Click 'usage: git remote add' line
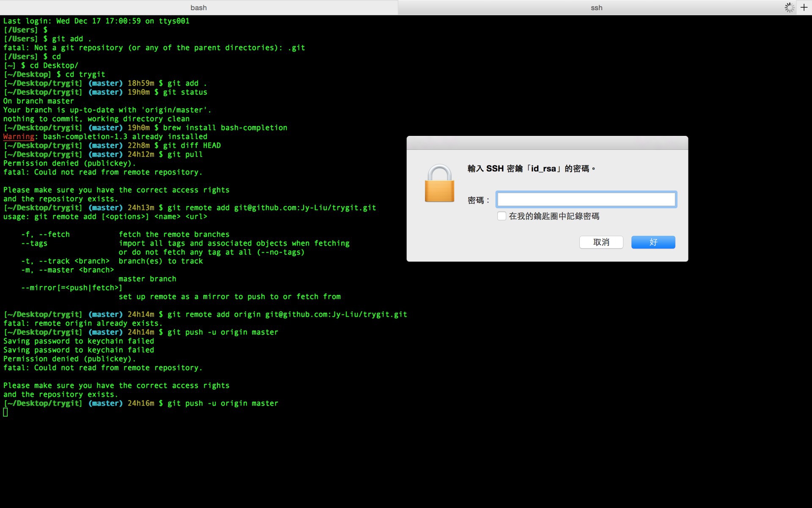The width and height of the screenshot is (812, 508). [x=105, y=217]
